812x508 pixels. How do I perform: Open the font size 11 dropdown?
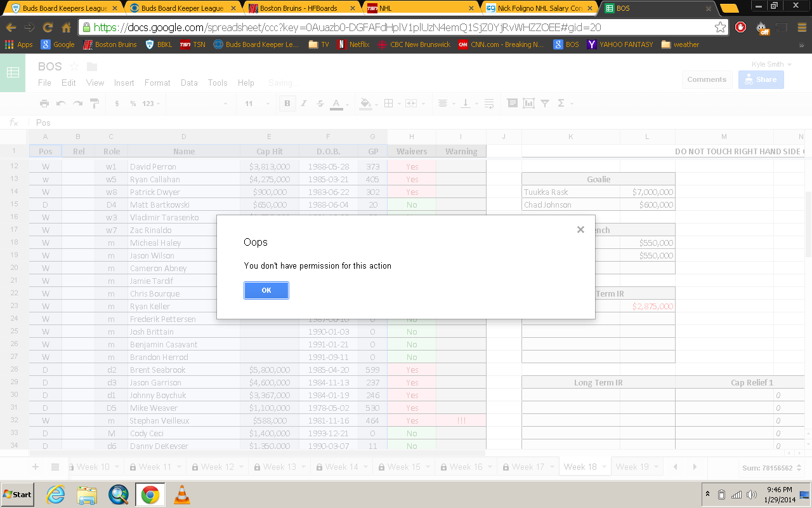point(258,104)
